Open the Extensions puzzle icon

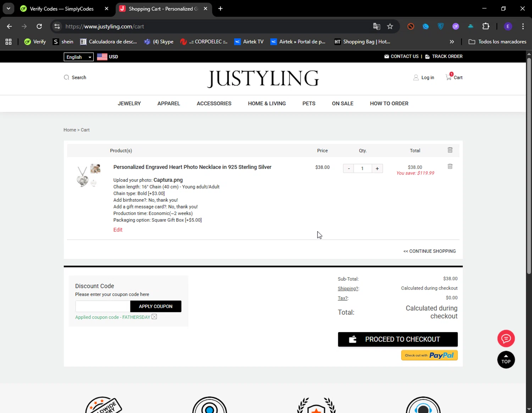click(486, 26)
